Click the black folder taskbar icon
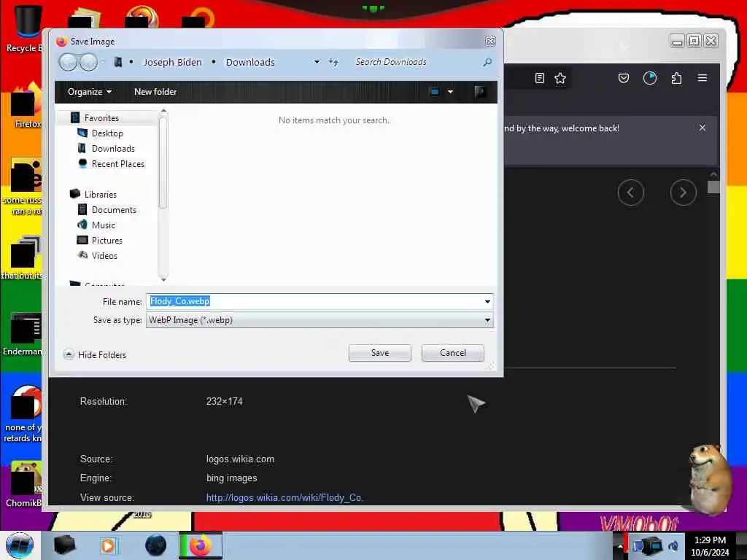 [64, 545]
